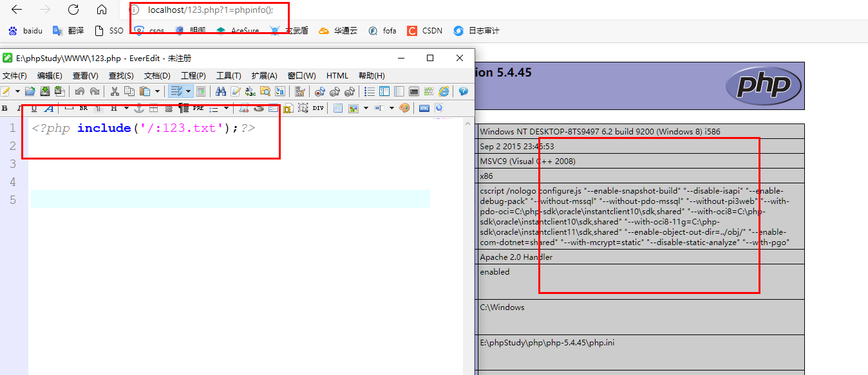Go to browser home page
The height and width of the screenshot is (375, 868).
(102, 10)
